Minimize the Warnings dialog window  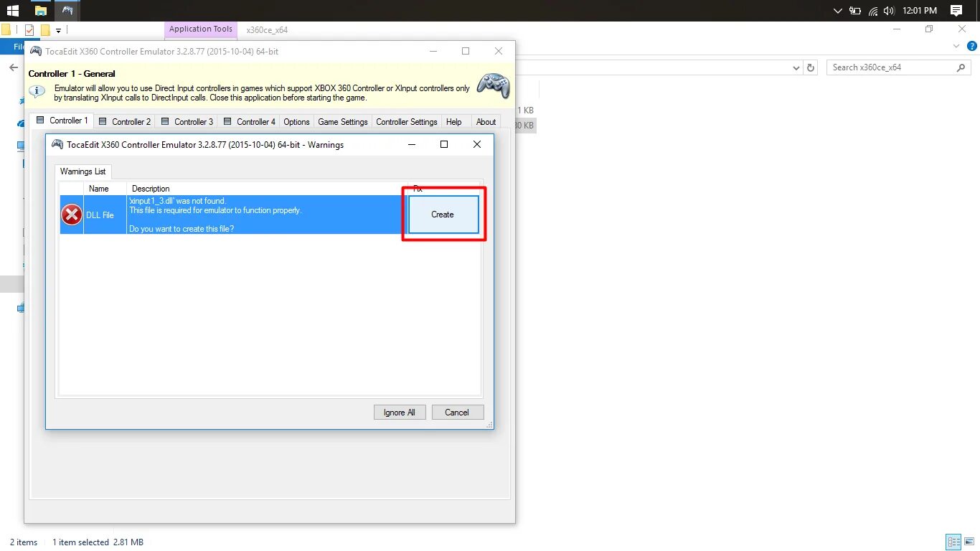pos(412,144)
